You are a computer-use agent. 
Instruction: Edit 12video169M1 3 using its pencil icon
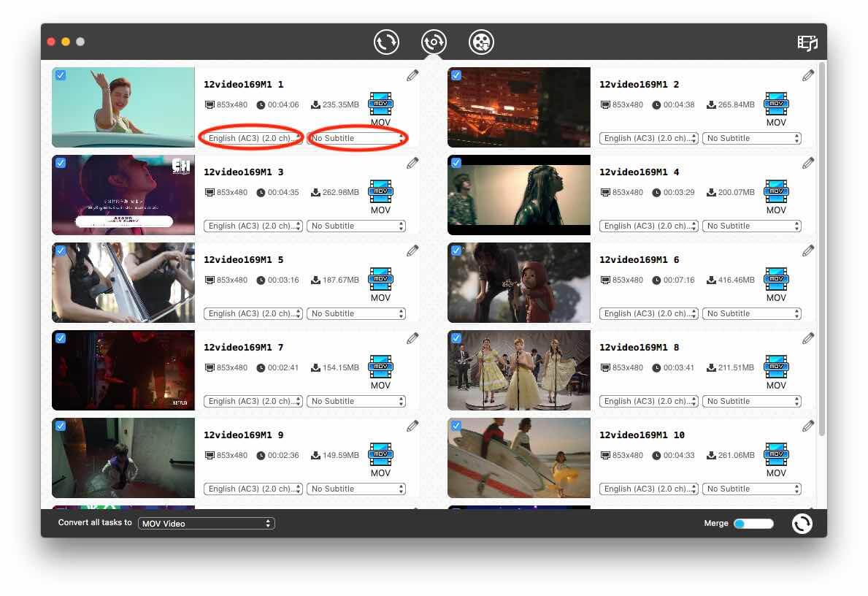(x=412, y=162)
